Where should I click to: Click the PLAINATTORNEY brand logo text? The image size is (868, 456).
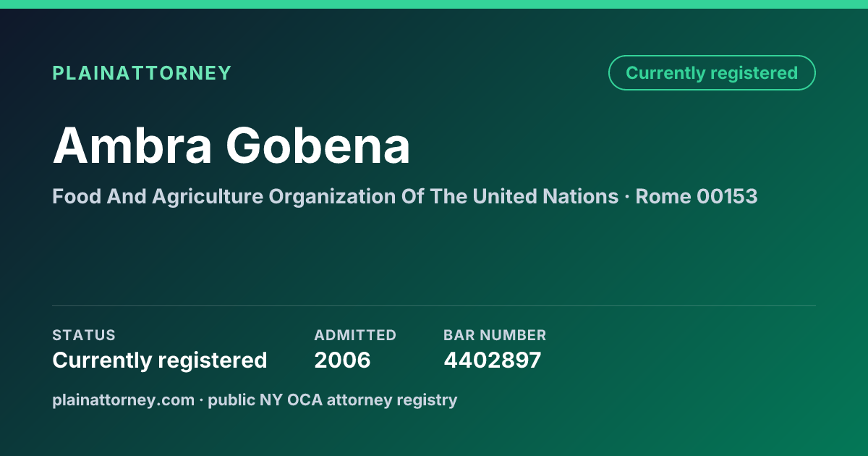tap(142, 73)
